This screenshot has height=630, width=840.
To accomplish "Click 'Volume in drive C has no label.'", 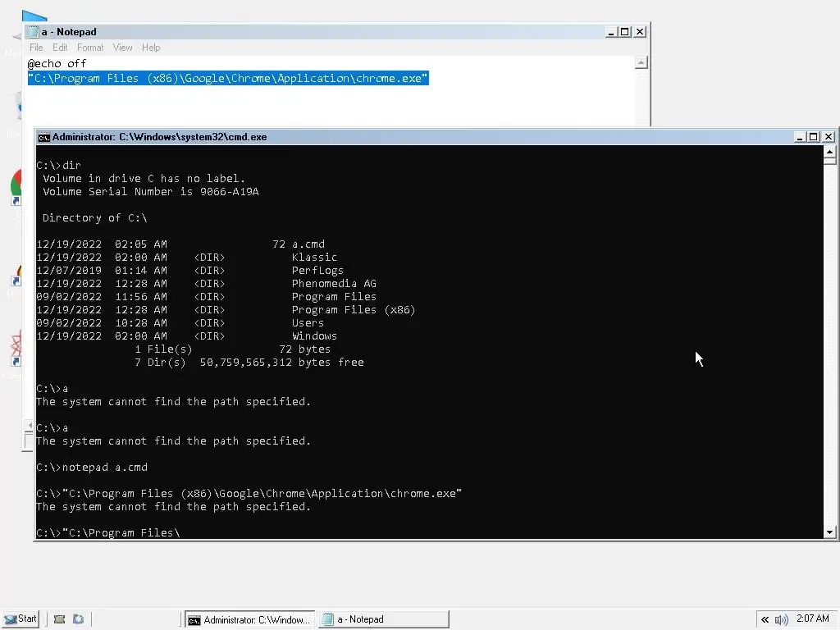I will 144,178.
